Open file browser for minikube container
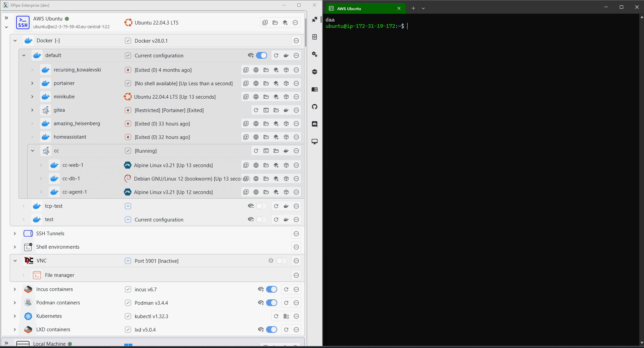The width and height of the screenshot is (644, 348). click(x=266, y=97)
